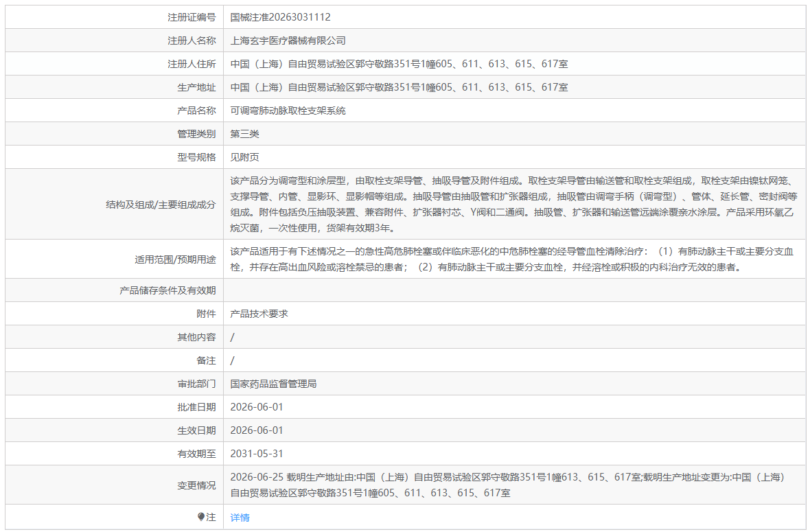This screenshot has width=810, height=532.
Task: Click the intended use text starting 该产品适用于
Action: point(512,259)
